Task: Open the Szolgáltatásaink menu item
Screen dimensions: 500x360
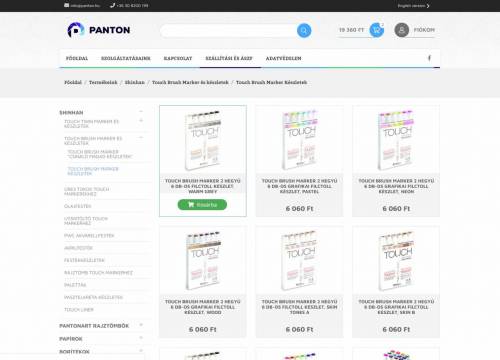Action: pos(126,58)
